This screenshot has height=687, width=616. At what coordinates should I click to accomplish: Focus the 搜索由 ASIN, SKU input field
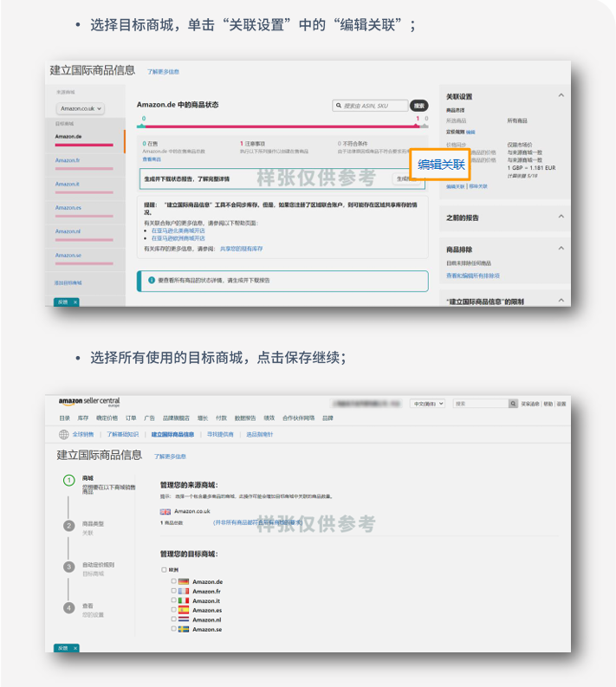[370, 106]
